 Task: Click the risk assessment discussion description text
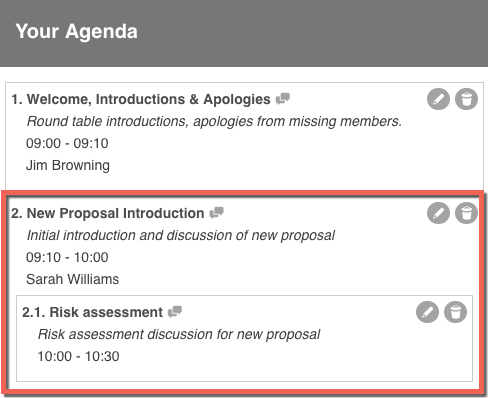click(179, 335)
